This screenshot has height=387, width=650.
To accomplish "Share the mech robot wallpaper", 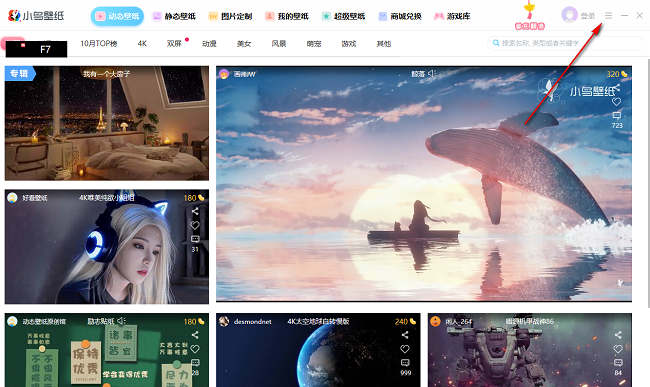I will [x=618, y=335].
